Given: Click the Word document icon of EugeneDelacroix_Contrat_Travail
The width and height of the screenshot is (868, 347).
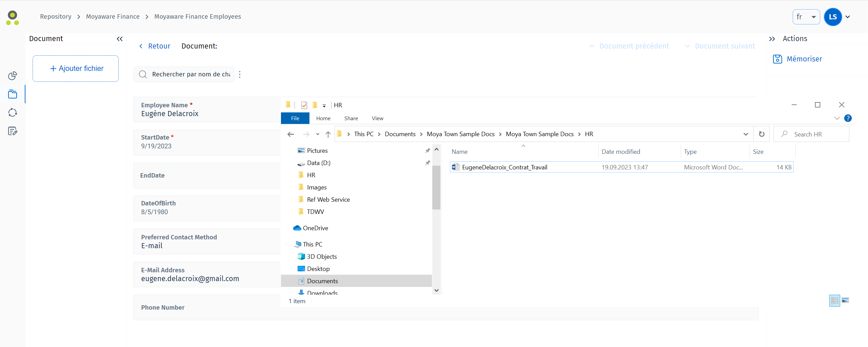Looking at the screenshot, I should pyautogui.click(x=455, y=167).
